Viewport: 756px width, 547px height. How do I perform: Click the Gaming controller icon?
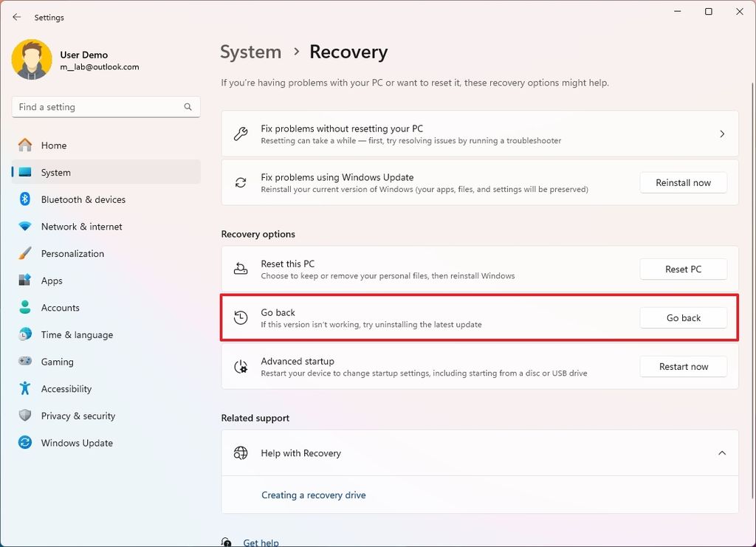pos(24,362)
